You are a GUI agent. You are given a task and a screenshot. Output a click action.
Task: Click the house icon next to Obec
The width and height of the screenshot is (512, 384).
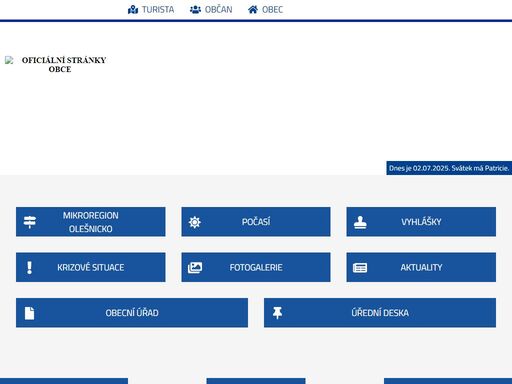(x=253, y=10)
